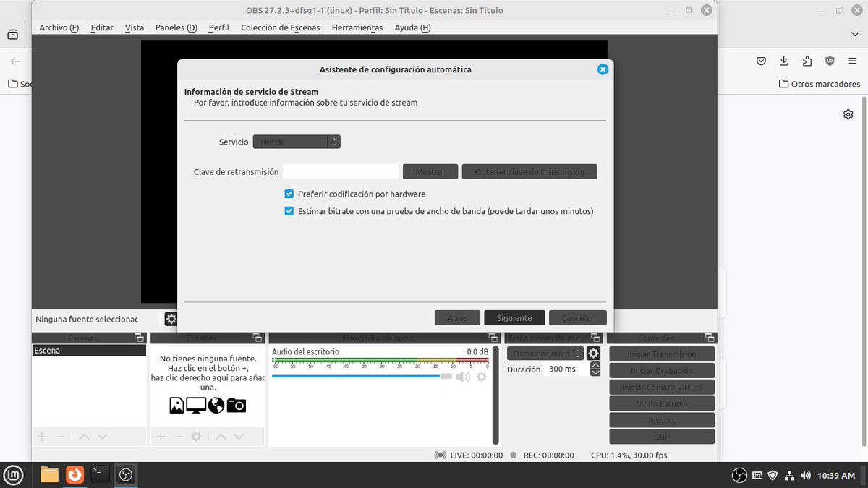Toggle 'Estimar bitrate con una prueba' checkbox
868x488 pixels.
[x=289, y=212]
